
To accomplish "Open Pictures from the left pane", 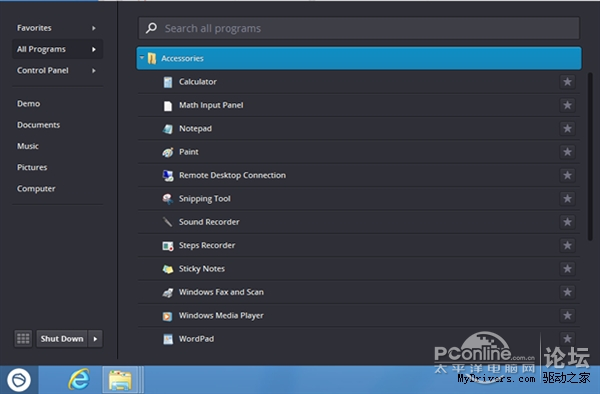I will [32, 168].
